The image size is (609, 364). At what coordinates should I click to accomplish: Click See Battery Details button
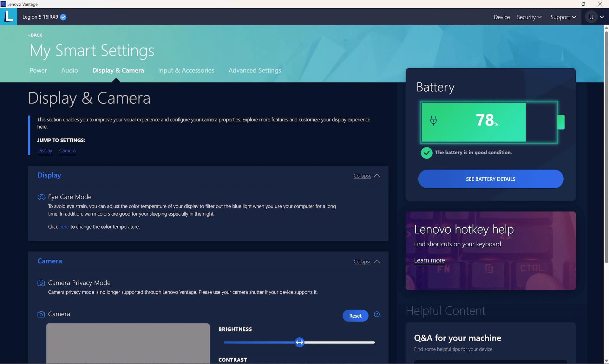pyautogui.click(x=491, y=179)
